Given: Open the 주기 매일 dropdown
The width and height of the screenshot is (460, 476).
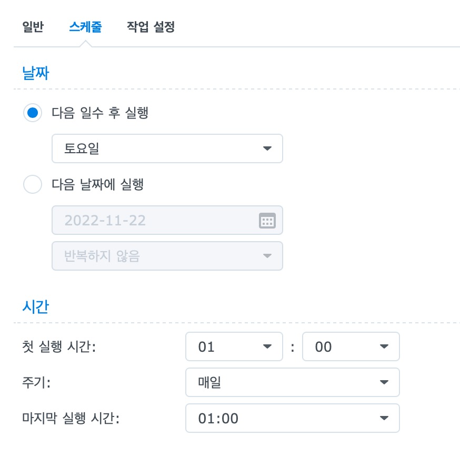Looking at the screenshot, I should (x=293, y=382).
